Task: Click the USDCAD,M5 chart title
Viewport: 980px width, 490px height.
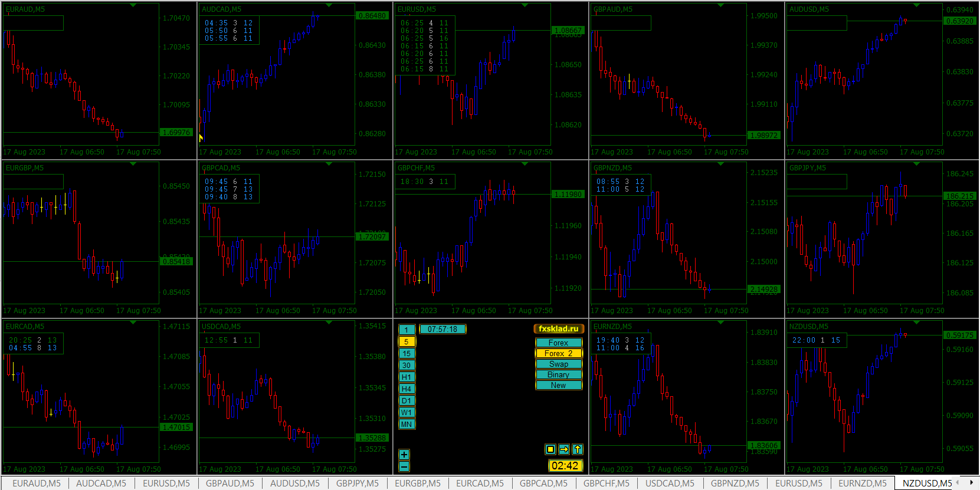Action: click(221, 327)
